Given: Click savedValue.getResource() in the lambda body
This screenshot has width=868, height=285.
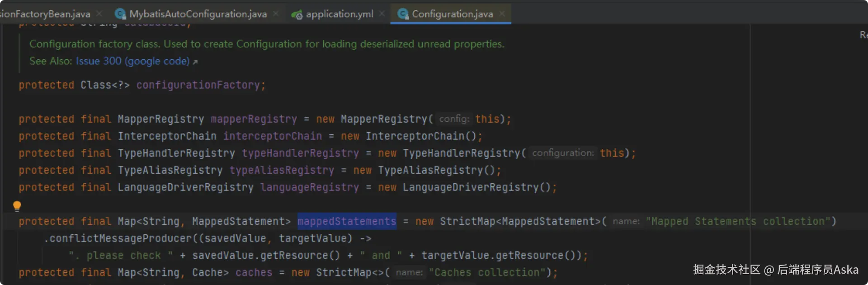Looking at the screenshot, I should tap(266, 256).
